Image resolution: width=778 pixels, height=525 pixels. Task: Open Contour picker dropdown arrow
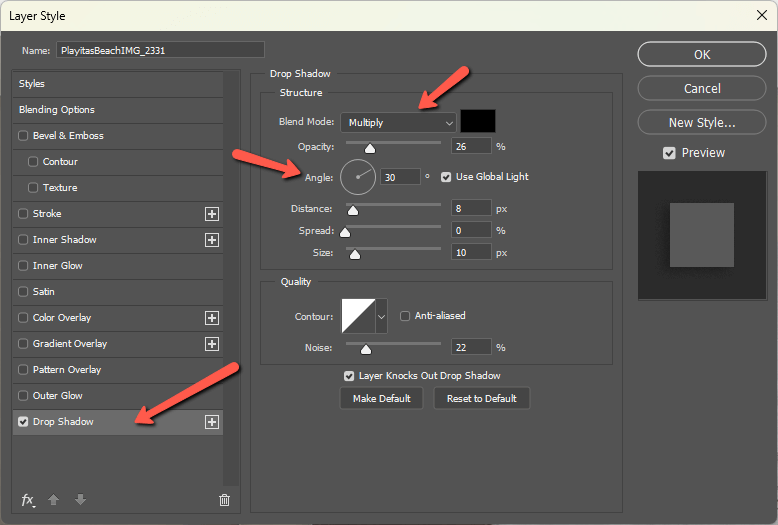pos(381,316)
